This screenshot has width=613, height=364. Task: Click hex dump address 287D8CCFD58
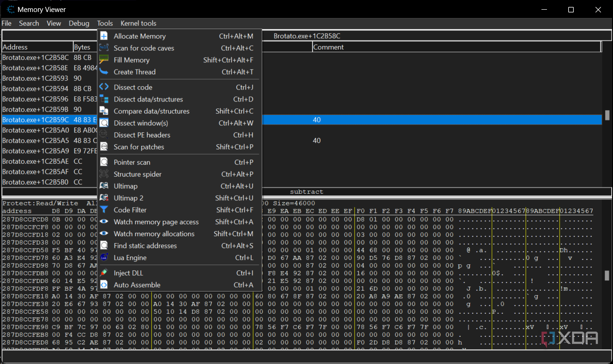(x=25, y=250)
